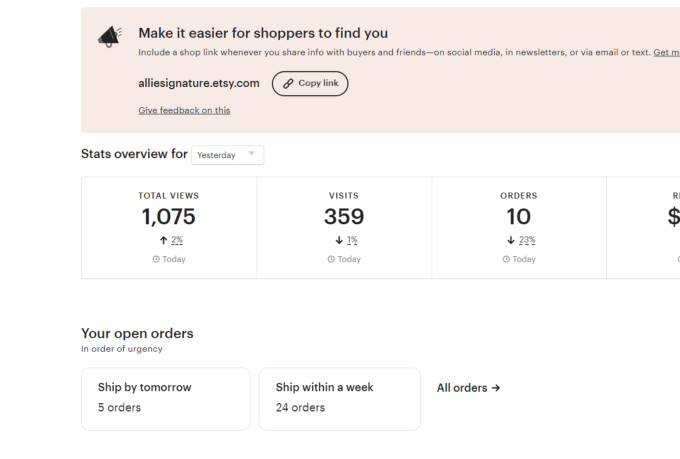
Task: Open the Give feedback on this link
Action: click(x=184, y=110)
